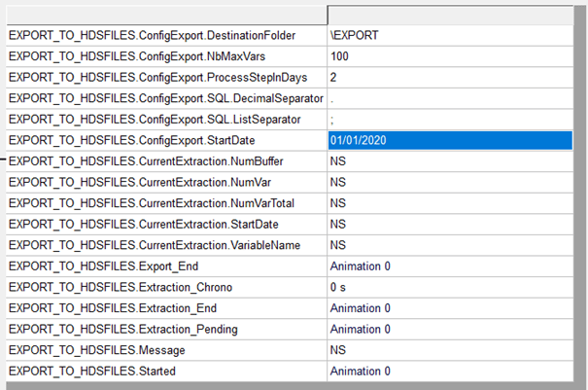Image resolution: width=588 pixels, height=390 pixels.
Task: Click the ListSeparator semicolon value cell
Action: coord(450,120)
